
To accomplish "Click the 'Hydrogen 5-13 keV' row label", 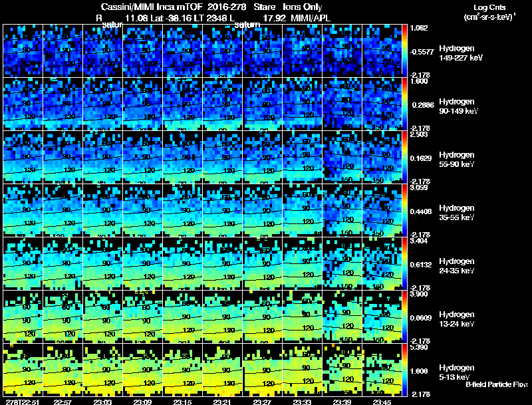I will pyautogui.click(x=457, y=372).
